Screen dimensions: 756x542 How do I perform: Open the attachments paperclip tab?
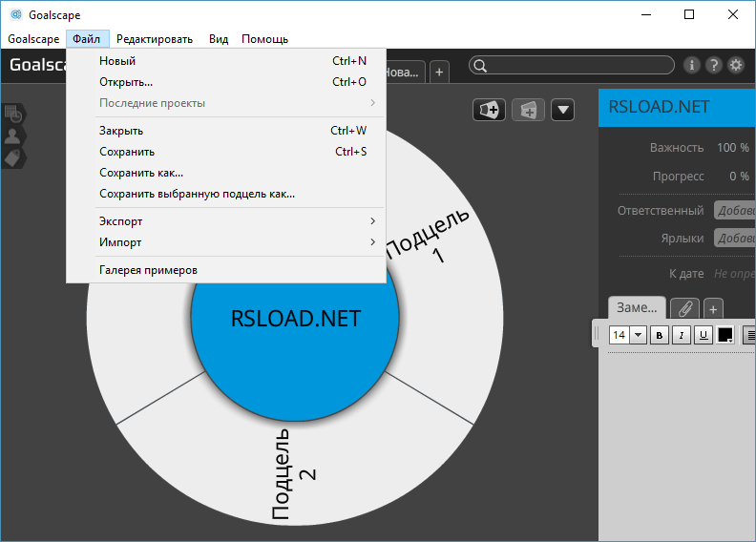684,308
